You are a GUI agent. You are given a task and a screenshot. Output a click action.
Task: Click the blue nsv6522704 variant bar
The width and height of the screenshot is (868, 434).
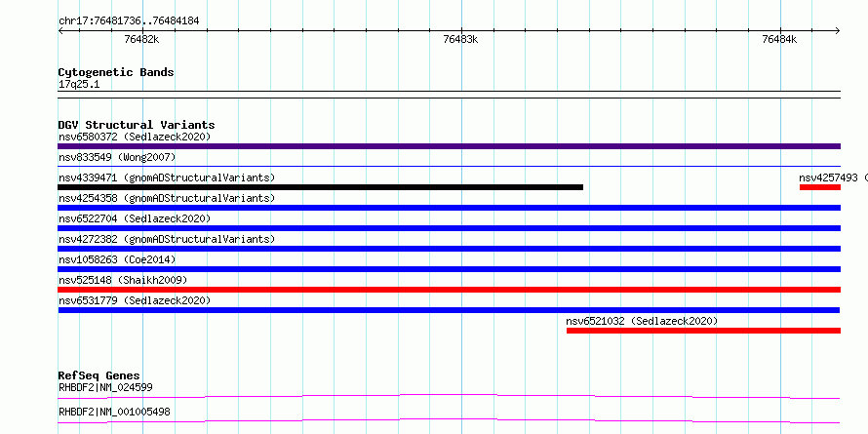(449, 228)
